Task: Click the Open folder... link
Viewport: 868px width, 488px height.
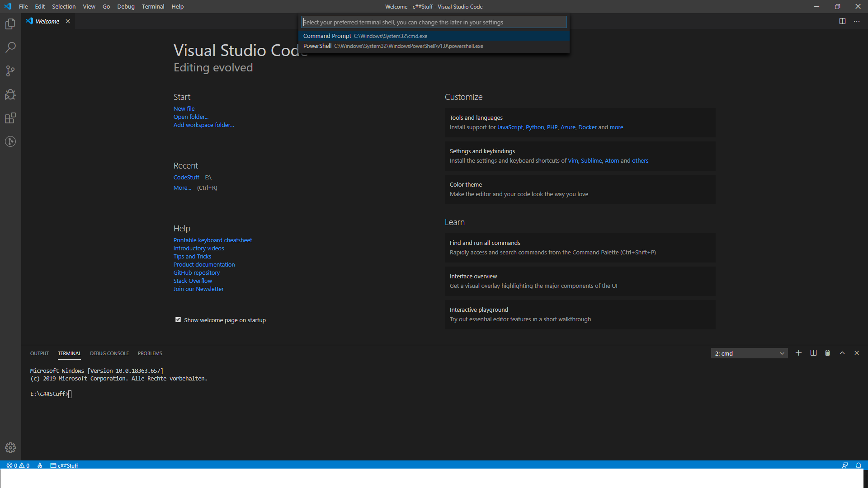Action: pos(191,117)
